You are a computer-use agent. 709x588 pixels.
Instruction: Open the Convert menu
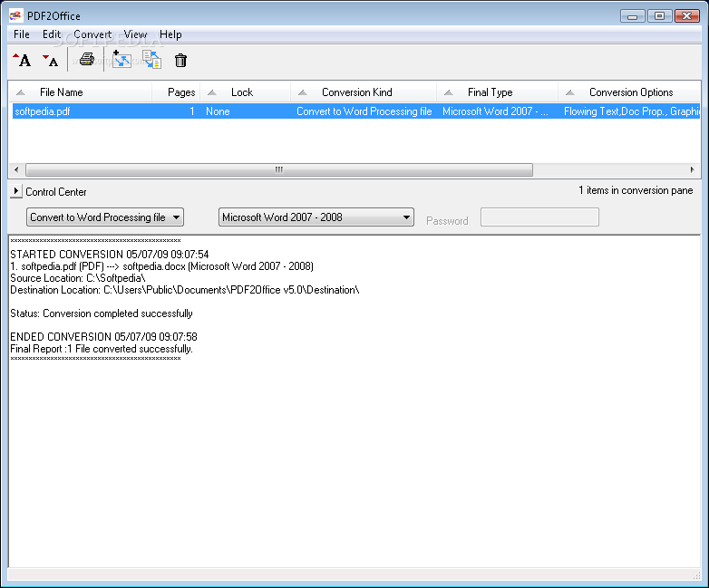point(92,34)
